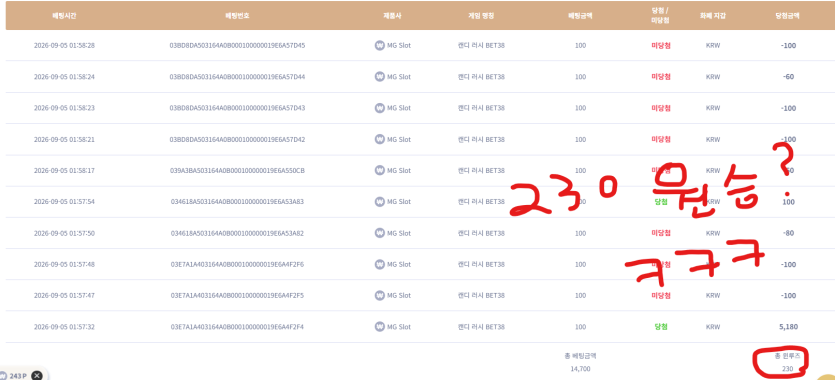The width and height of the screenshot is (835, 380).
Task: Click the bet amount 100 in the 01:58:23 row
Action: point(580,108)
